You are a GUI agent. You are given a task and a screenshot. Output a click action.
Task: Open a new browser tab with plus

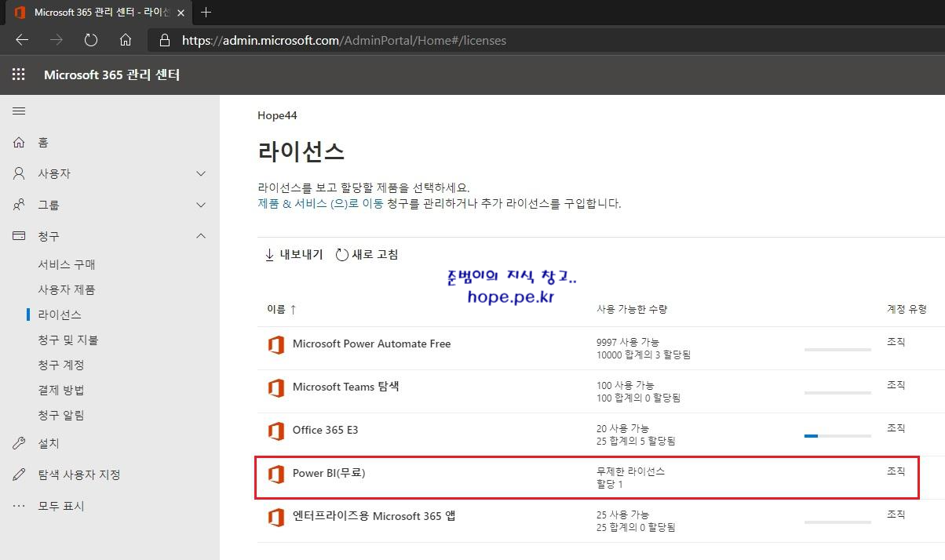[x=206, y=13]
